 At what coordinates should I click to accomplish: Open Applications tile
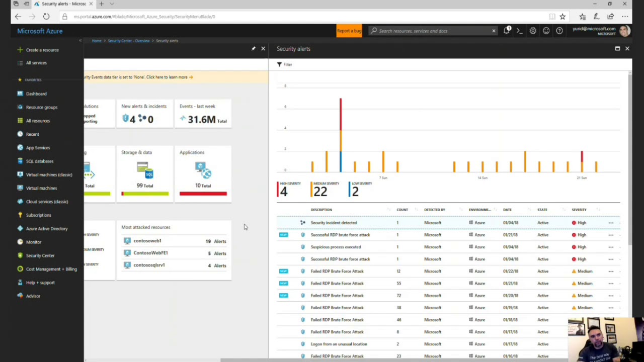203,174
